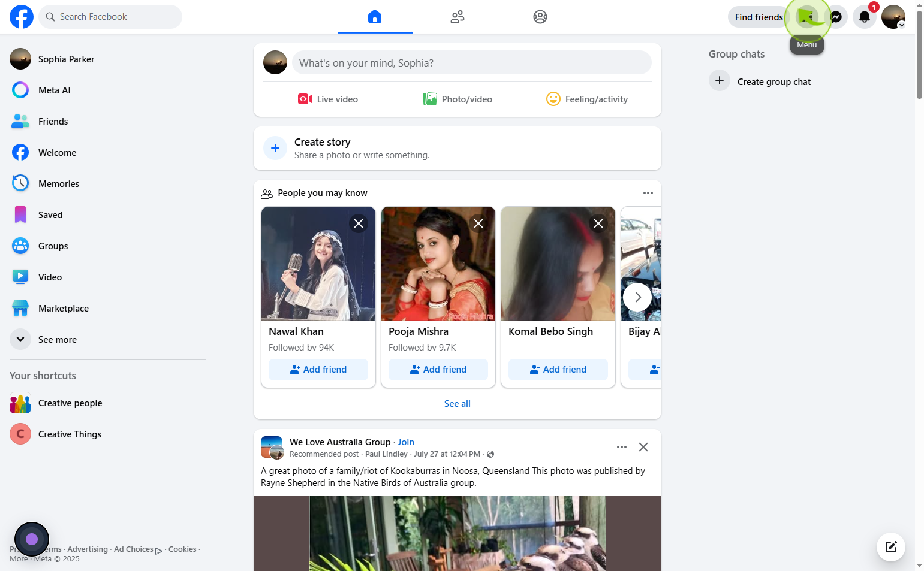
Task: Open the Friends tab in top navigation
Action: coord(458,17)
